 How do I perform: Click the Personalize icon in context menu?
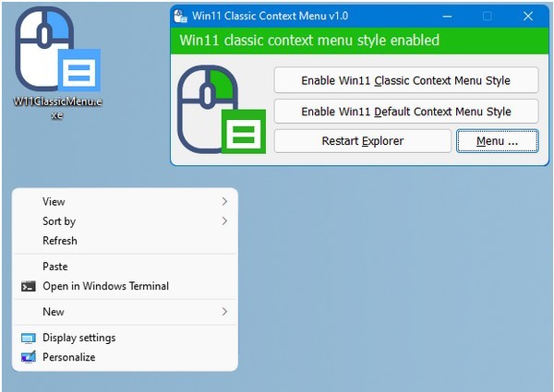pos(28,358)
